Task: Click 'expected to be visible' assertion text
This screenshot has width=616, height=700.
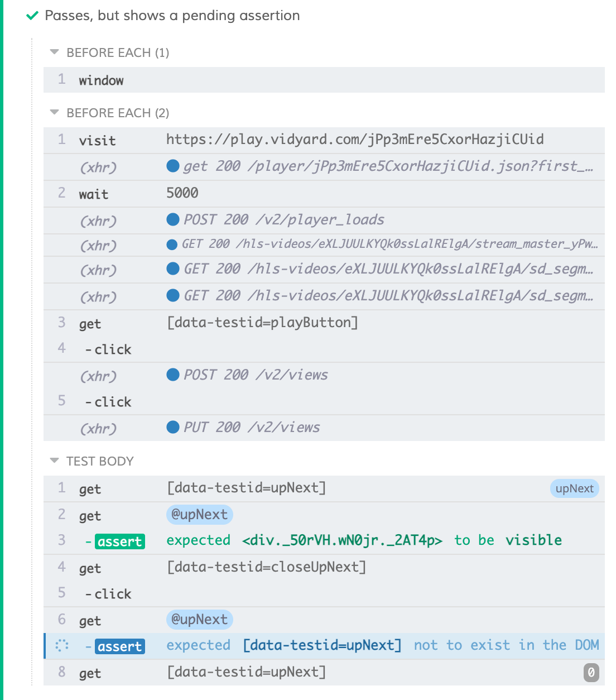Action: [364, 540]
